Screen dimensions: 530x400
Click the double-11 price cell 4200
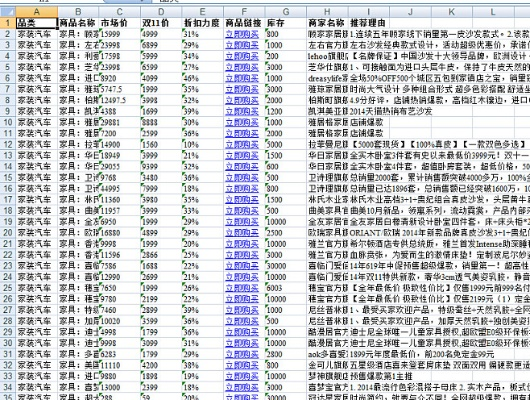[x=161, y=365]
